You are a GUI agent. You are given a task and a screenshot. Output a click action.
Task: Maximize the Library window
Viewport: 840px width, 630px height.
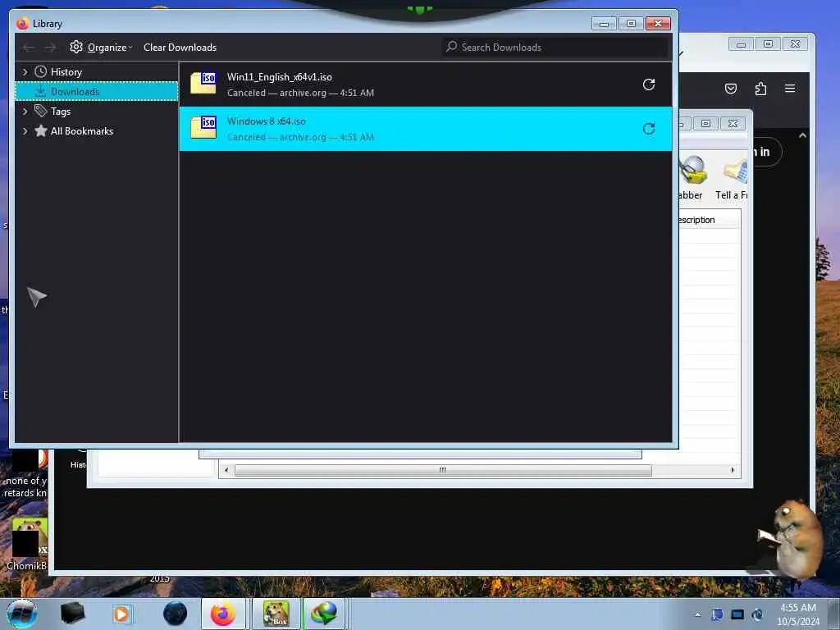click(631, 24)
